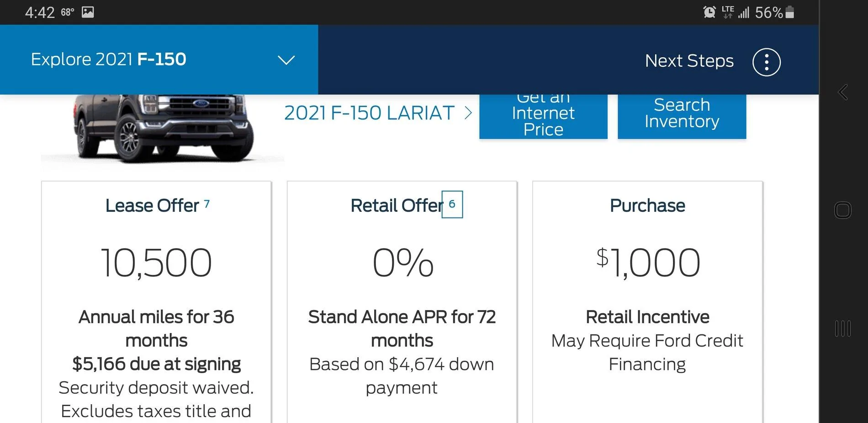Tap the Next Steps menu label
This screenshot has height=423, width=868.
[x=689, y=61]
